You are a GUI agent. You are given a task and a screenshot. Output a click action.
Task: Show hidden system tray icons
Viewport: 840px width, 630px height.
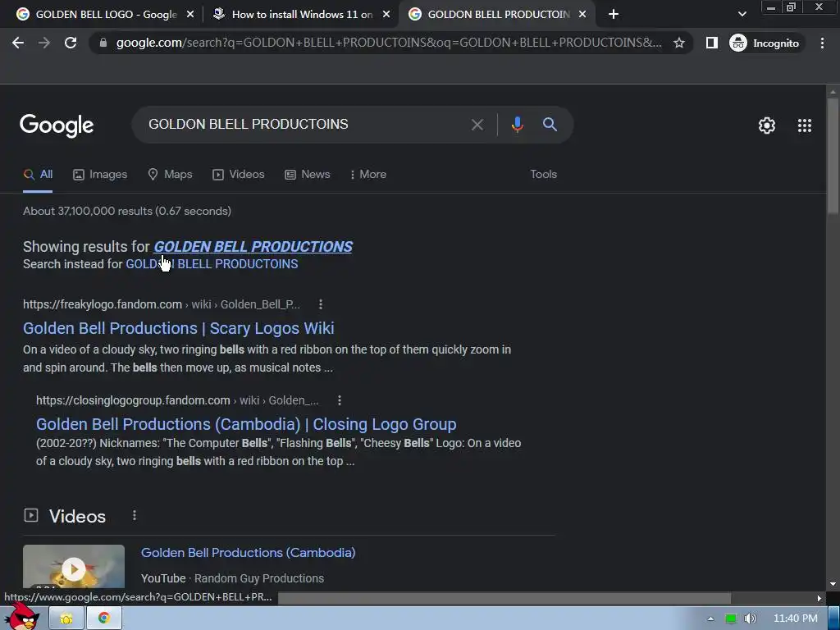click(x=710, y=619)
